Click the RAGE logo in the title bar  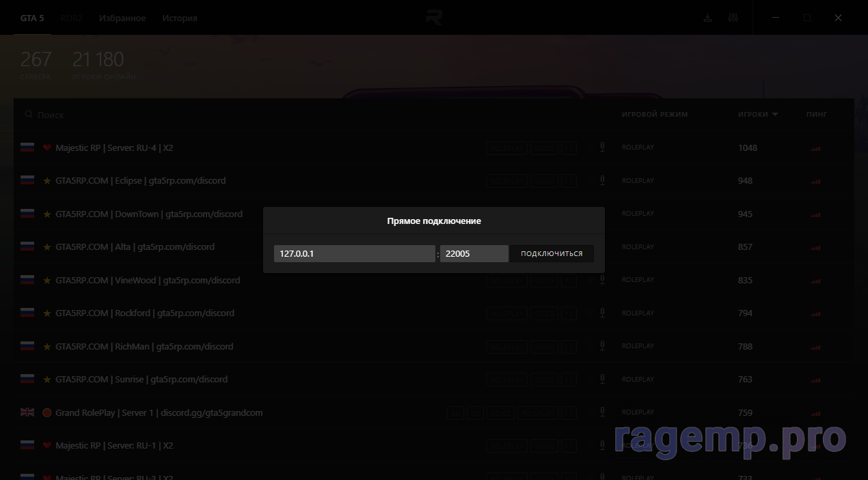click(434, 18)
